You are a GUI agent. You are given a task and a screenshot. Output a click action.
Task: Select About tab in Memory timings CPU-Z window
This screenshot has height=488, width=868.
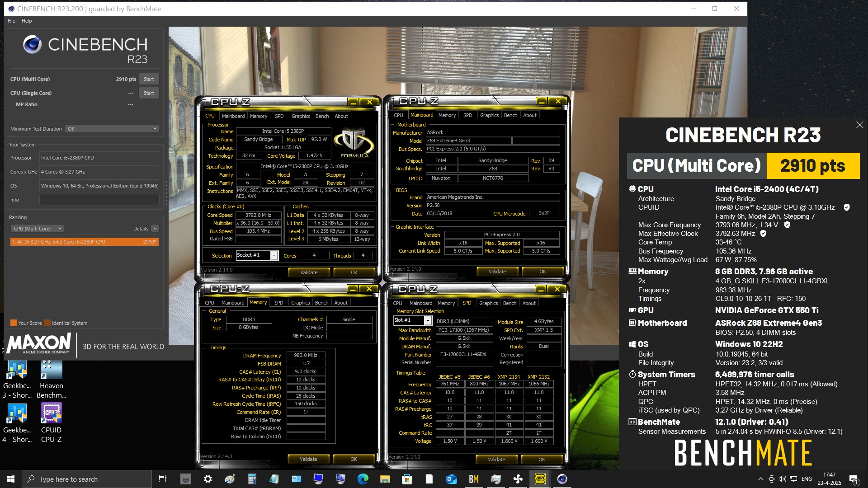(341, 303)
